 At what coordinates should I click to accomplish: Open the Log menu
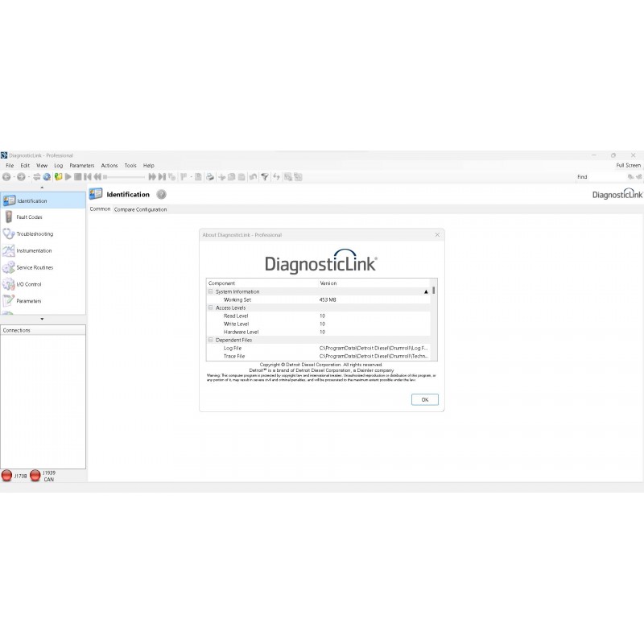coord(59,166)
